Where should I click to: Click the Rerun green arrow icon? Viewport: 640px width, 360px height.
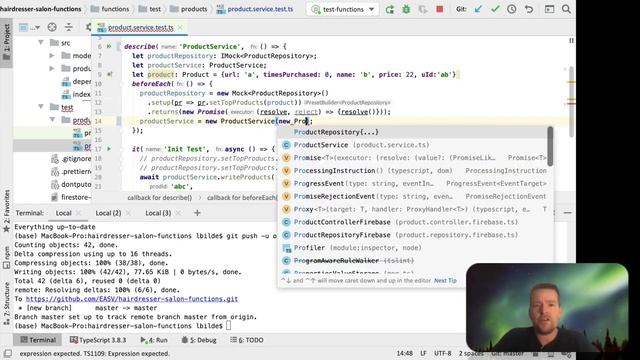pyautogui.click(x=390, y=9)
